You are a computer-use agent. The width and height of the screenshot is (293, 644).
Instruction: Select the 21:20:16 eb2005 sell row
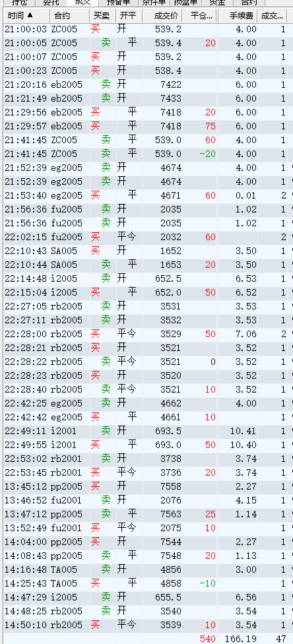coord(146,84)
